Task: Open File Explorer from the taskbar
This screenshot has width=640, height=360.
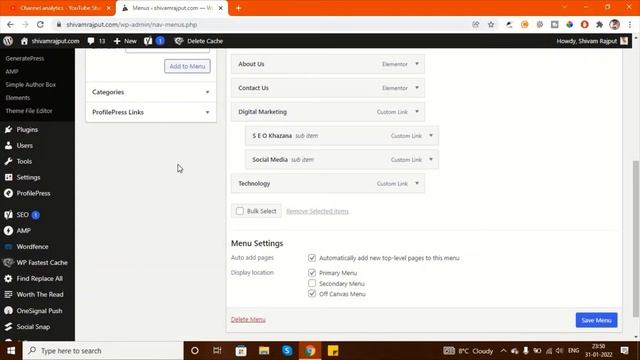Action: (x=264, y=351)
